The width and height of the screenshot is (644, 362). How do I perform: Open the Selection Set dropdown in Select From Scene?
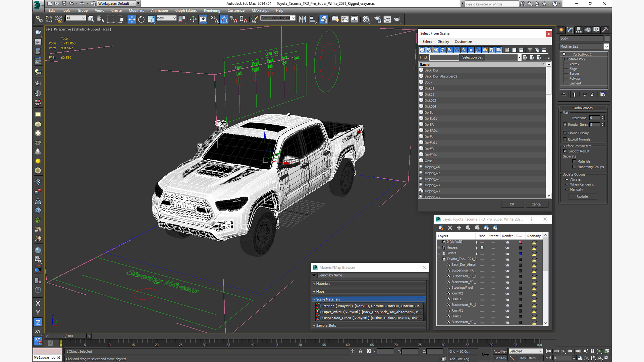(x=520, y=58)
